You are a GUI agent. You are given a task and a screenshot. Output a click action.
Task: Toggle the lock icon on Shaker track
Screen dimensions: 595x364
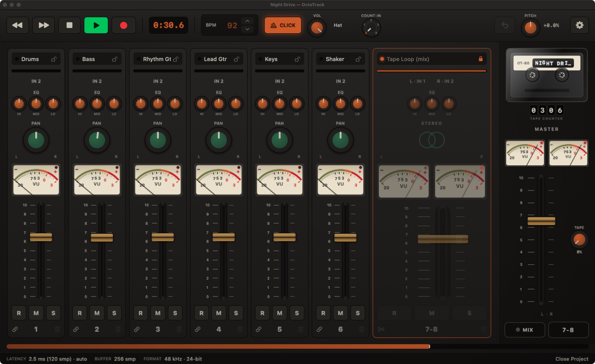pos(358,59)
